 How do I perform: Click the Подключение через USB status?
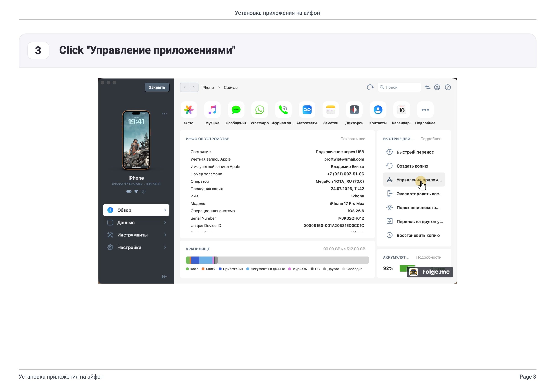pos(340,152)
